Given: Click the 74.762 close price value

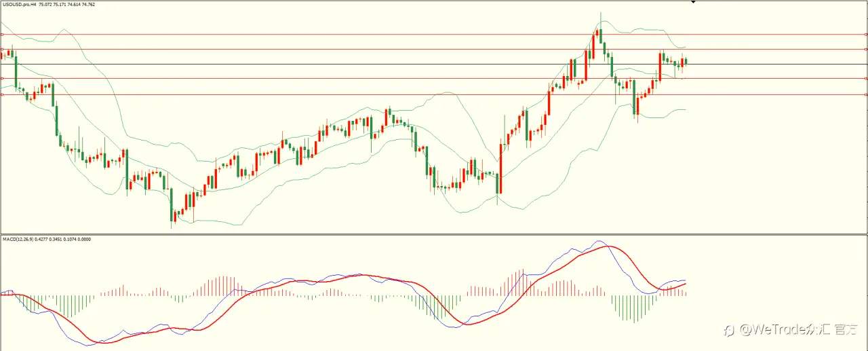Looking at the screenshot, I should tap(88, 4).
